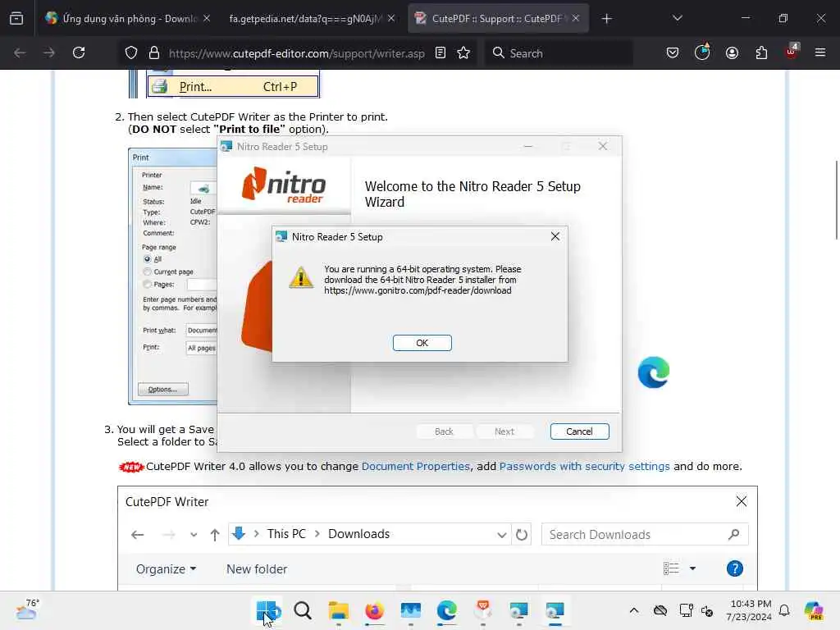Click the Options... button in Print image
This screenshot has width=840, height=630.
click(163, 389)
